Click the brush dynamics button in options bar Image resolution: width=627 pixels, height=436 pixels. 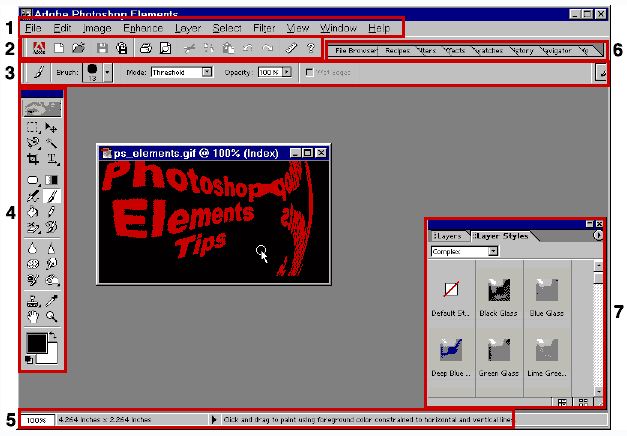tap(601, 72)
